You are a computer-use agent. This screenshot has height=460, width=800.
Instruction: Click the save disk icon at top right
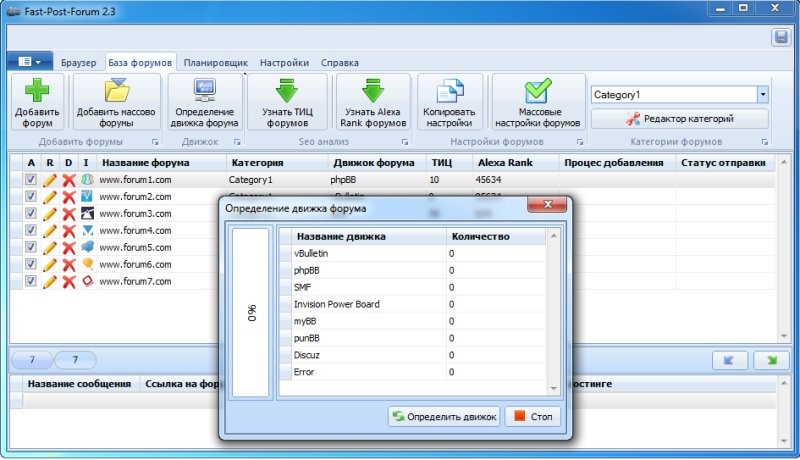[x=781, y=37]
